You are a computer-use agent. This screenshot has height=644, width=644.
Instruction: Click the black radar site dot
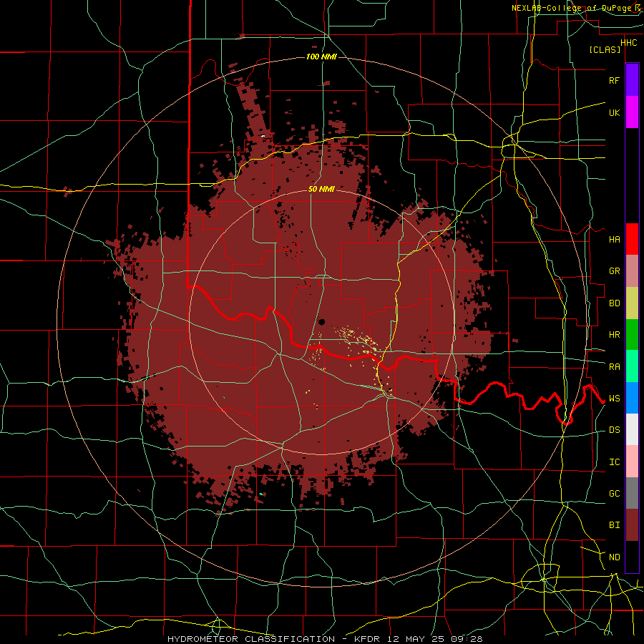pyautogui.click(x=321, y=321)
